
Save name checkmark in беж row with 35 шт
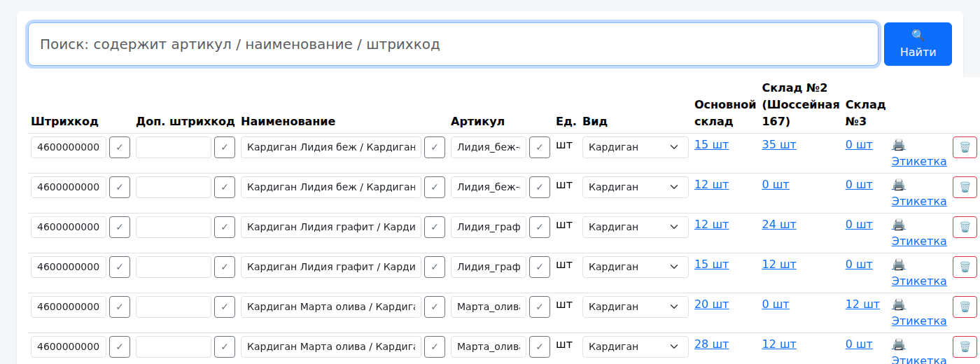pos(435,148)
